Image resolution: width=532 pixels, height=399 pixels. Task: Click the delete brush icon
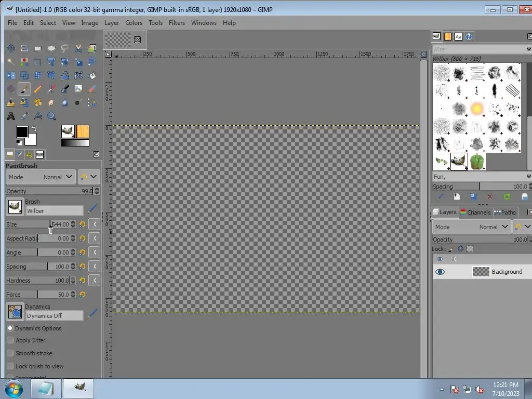click(x=490, y=197)
